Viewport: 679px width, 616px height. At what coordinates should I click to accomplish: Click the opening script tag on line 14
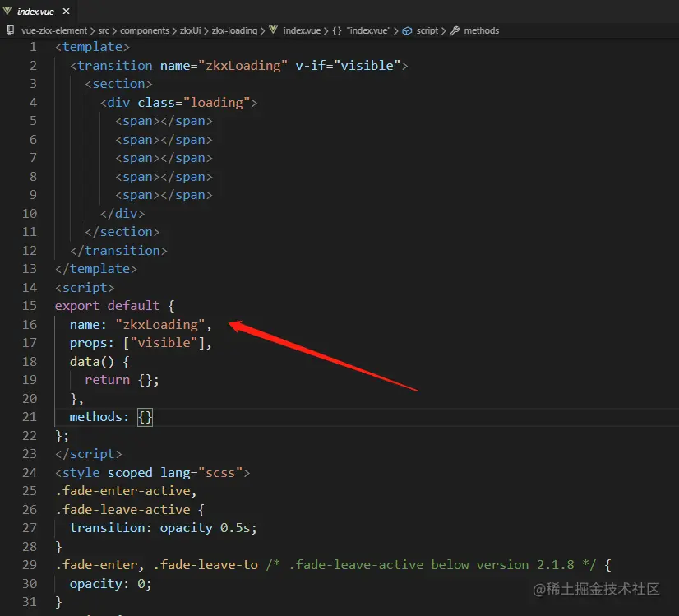[85, 288]
